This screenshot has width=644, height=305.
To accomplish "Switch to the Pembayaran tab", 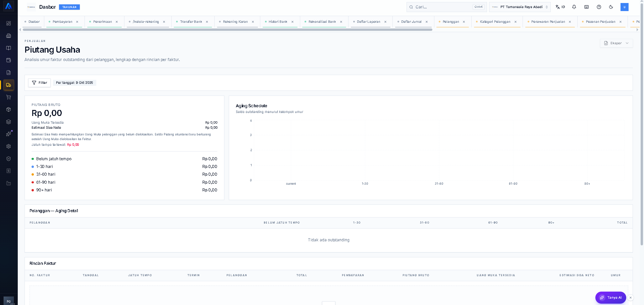I will 62,22.
